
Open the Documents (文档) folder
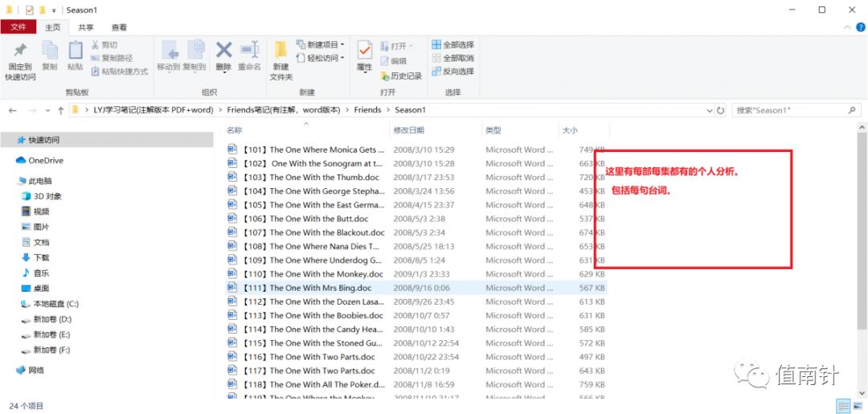coord(35,242)
